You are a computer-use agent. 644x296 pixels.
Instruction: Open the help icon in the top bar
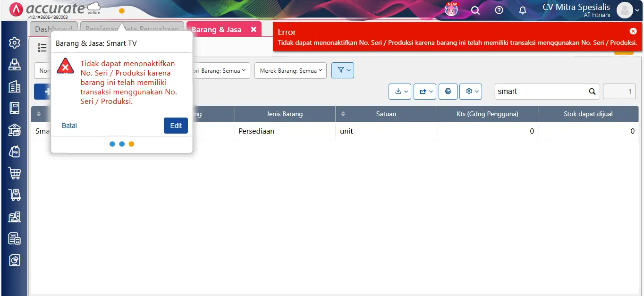499,10
